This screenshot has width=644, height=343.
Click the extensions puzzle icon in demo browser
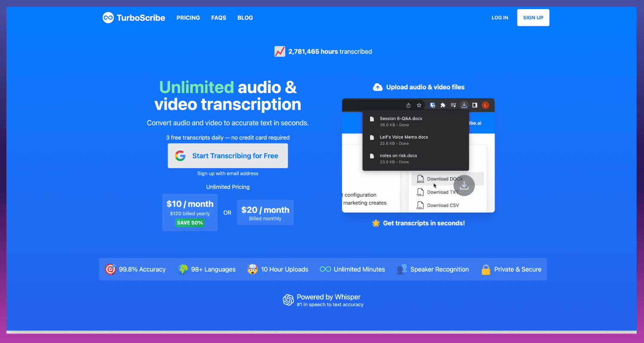point(443,105)
